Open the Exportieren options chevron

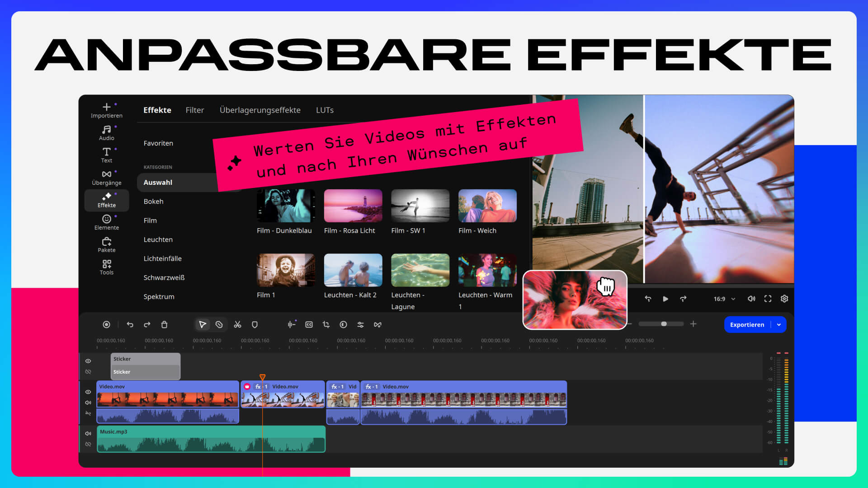[778, 324]
